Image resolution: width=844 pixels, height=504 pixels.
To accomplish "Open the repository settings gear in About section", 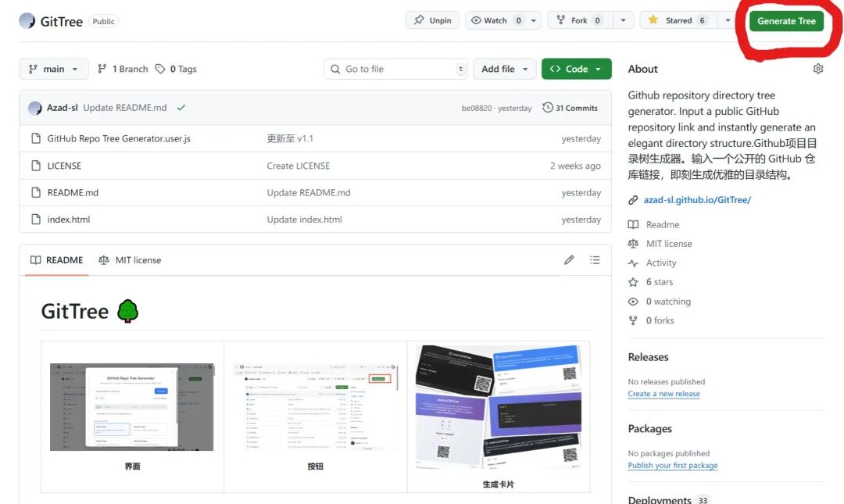I will pyautogui.click(x=817, y=69).
